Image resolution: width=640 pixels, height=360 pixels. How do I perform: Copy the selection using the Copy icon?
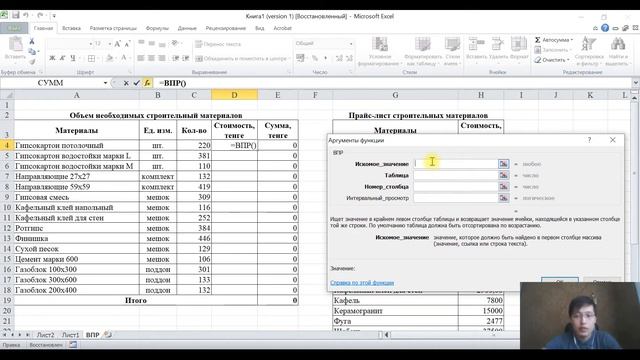pos(32,51)
